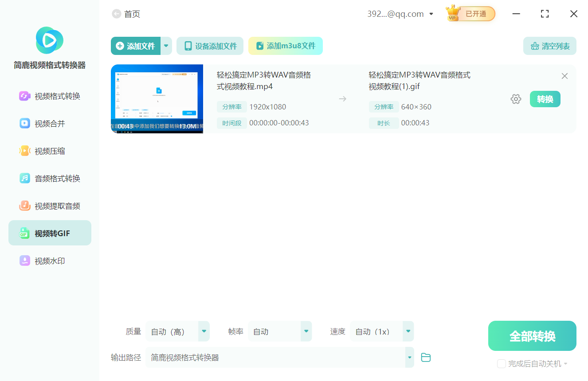
Task: Select the 视频水印 tool
Action: 50,260
